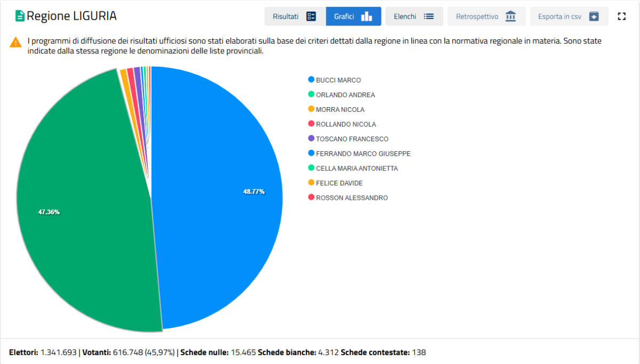The image size is (640, 364).
Task: Click the ballot icon in Risultati
Action: (311, 17)
